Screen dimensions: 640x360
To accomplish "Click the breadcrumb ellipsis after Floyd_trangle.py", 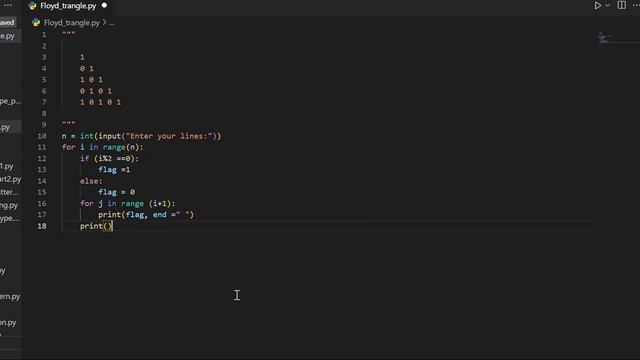I will pos(111,23).
